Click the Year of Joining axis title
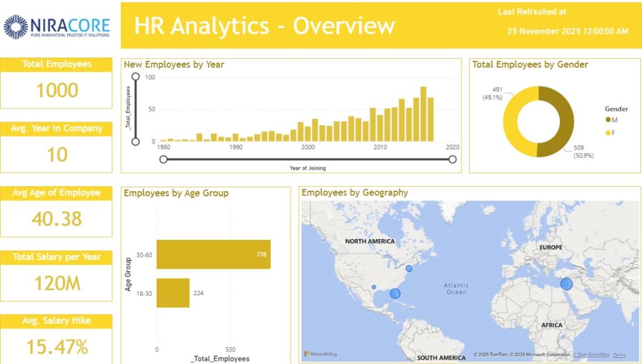 (308, 168)
